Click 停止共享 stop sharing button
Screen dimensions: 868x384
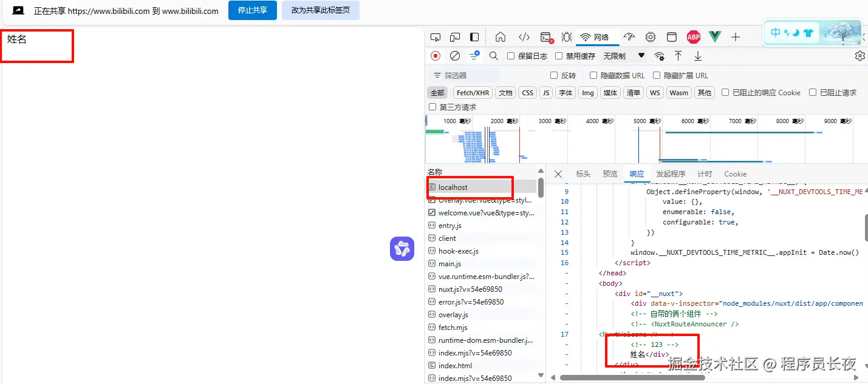(x=253, y=10)
